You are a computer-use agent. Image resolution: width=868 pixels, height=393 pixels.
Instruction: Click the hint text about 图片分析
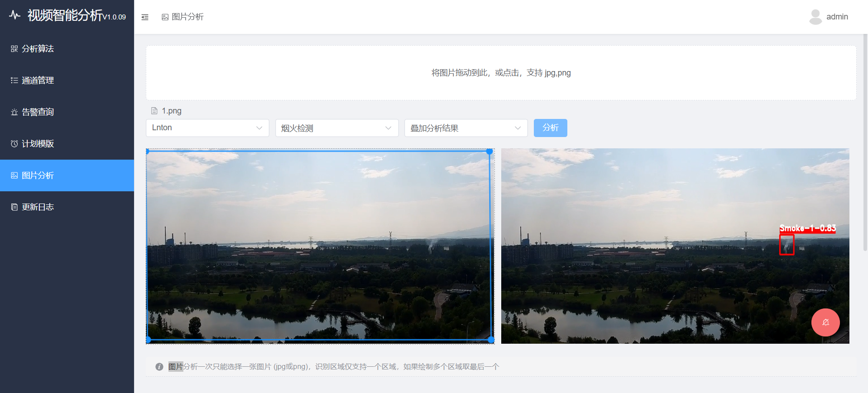tap(334, 367)
